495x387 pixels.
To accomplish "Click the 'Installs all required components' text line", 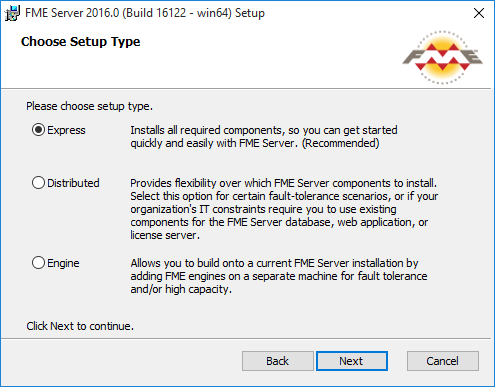I will [x=264, y=130].
